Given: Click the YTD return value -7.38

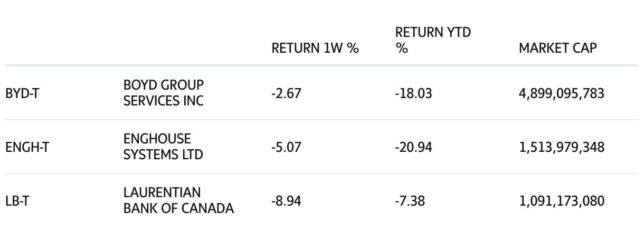Looking at the screenshot, I should click(x=410, y=201).
